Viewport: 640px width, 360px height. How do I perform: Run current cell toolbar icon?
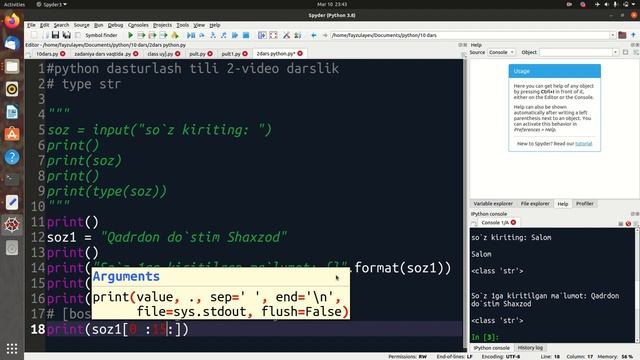(141, 36)
